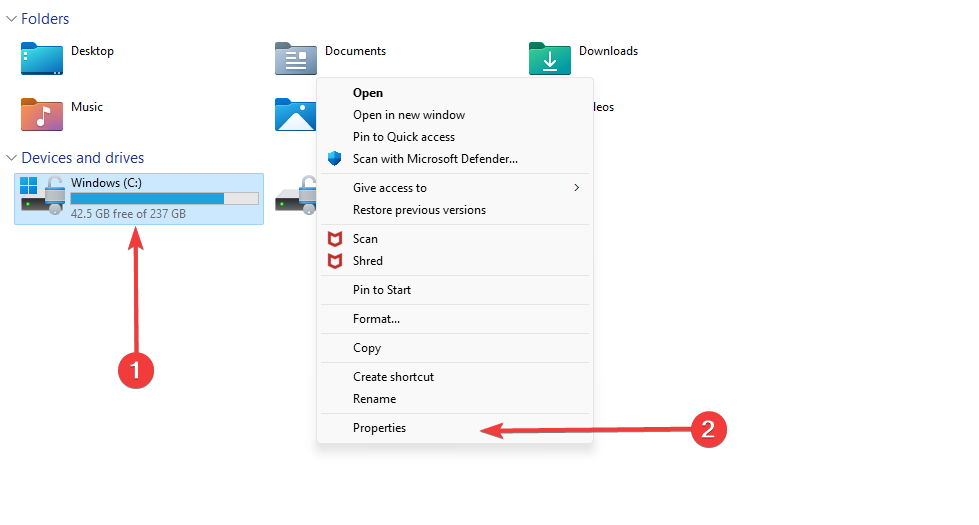Click the Downloads folder label
The width and height of the screenshot is (979, 525).
pos(608,51)
